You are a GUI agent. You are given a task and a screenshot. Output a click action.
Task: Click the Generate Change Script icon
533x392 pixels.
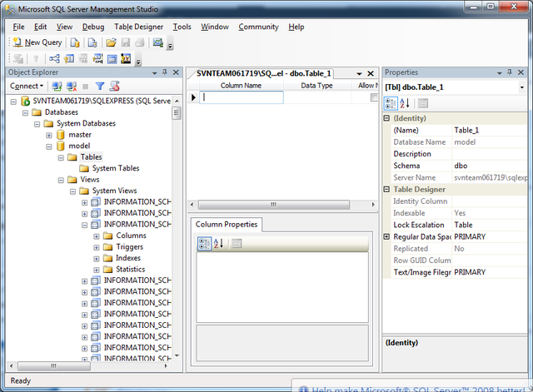click(x=18, y=59)
